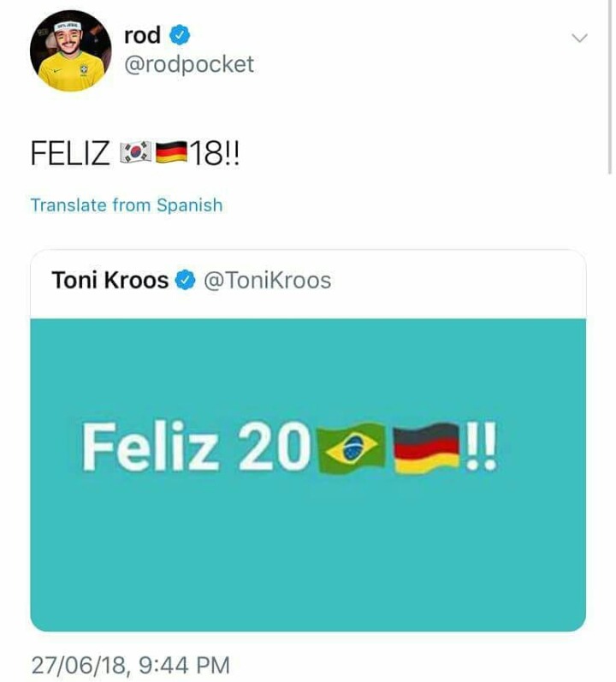Viewport: 616px width, 682px height.
Task: Open the quoted Toni Kroos tweet name
Action: (x=110, y=280)
